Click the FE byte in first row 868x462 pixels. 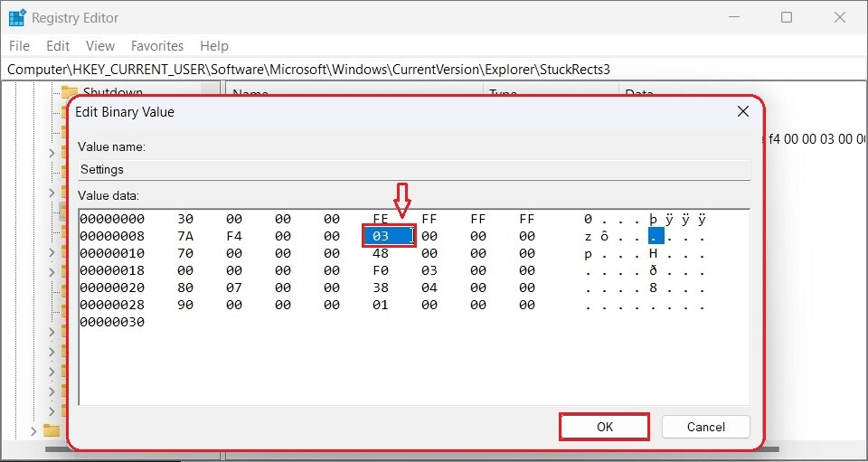(x=381, y=219)
